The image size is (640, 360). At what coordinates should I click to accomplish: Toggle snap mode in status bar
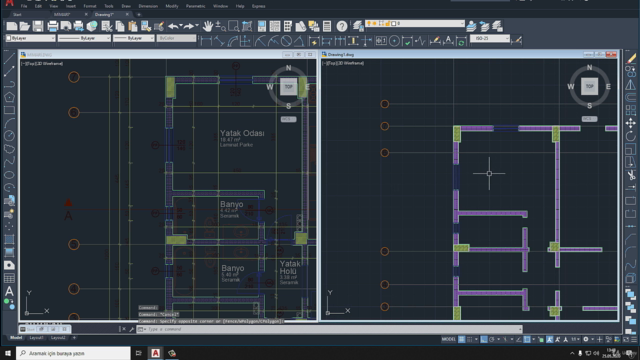[x=469, y=340]
